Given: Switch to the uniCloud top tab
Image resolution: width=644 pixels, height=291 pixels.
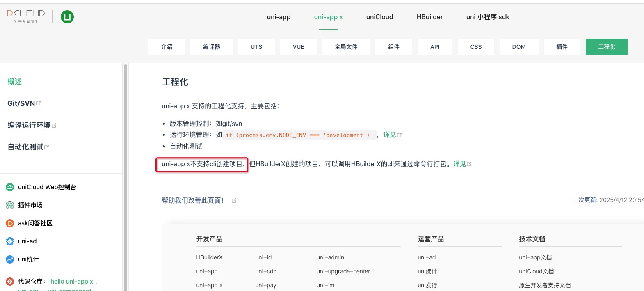Looking at the screenshot, I should [x=379, y=17].
